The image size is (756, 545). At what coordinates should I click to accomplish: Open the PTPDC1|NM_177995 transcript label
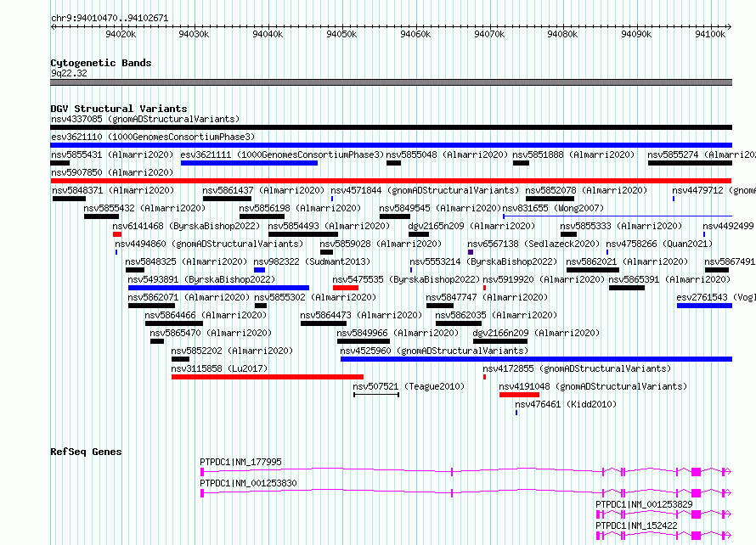pyautogui.click(x=240, y=462)
